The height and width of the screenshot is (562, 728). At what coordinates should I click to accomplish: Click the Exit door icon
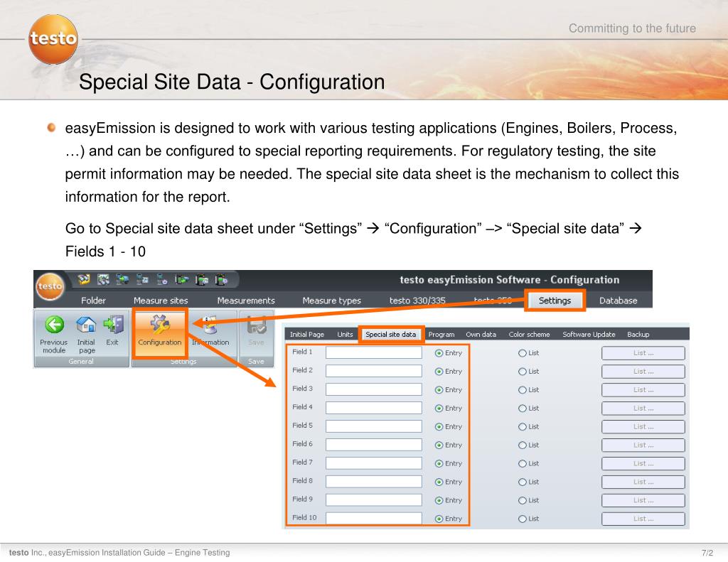[113, 325]
